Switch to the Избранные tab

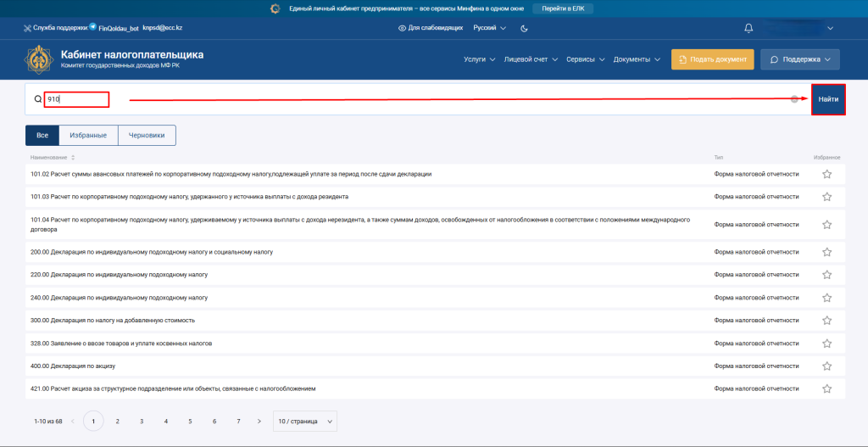click(88, 136)
